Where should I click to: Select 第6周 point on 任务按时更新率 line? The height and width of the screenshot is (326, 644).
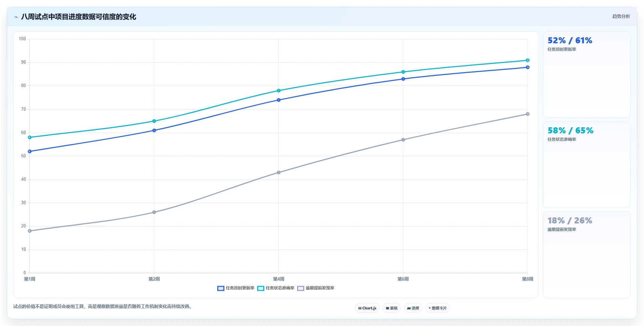point(403,79)
